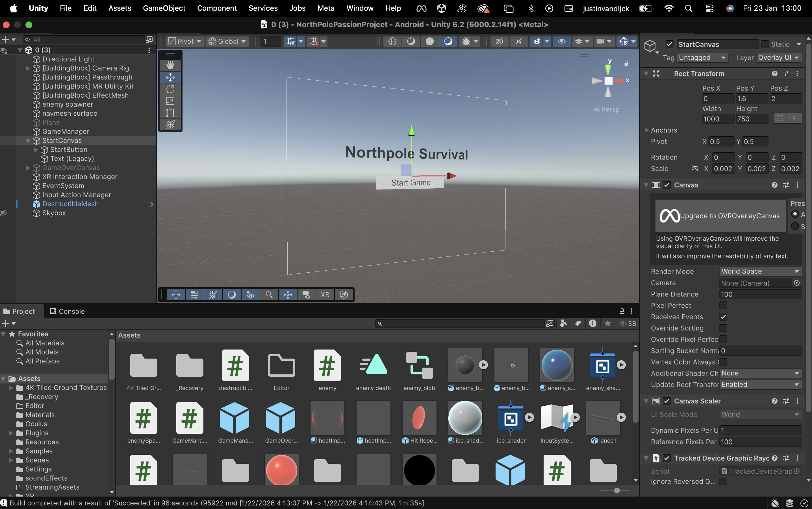Click the Rect Transform tool icon
Screen dimensions: 812x509
(x=171, y=113)
